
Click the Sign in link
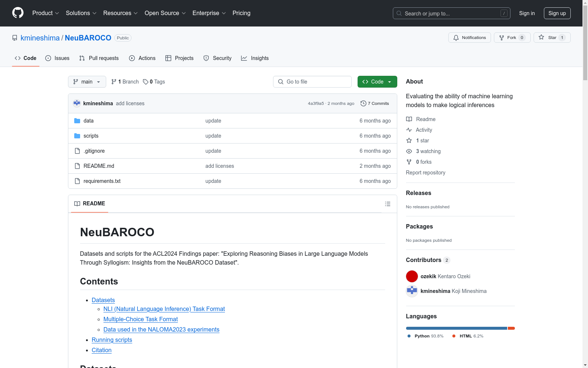click(527, 13)
